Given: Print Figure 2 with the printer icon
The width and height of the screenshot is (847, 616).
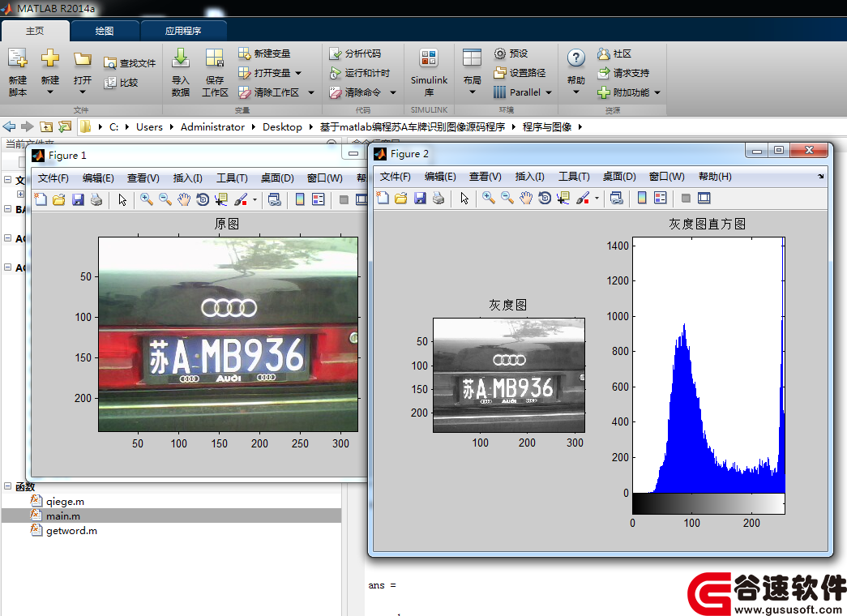Looking at the screenshot, I should pyautogui.click(x=438, y=199).
